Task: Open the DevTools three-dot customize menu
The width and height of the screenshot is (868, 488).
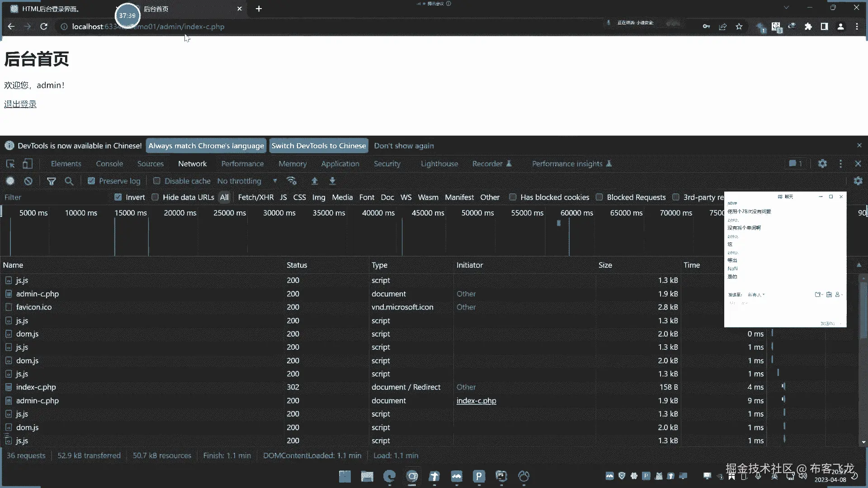Action: [840, 164]
